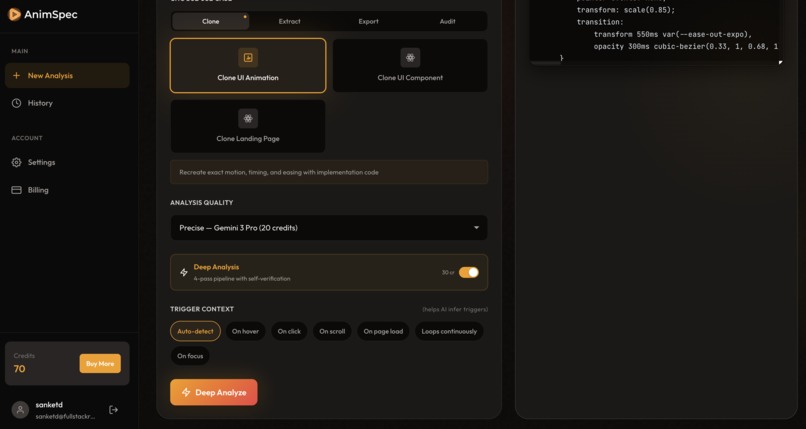This screenshot has height=429, width=806.
Task: Select Auto-detect trigger context
Action: 195,331
